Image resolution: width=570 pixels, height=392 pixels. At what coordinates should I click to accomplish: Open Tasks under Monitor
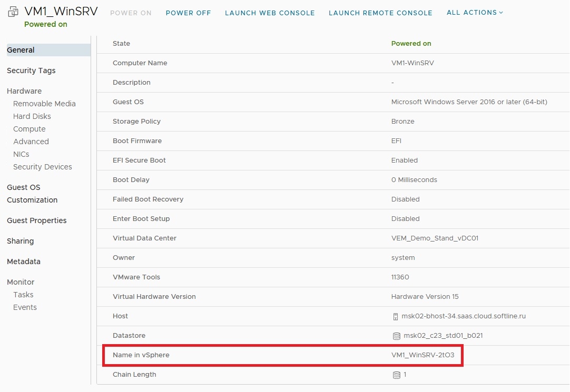coord(23,295)
